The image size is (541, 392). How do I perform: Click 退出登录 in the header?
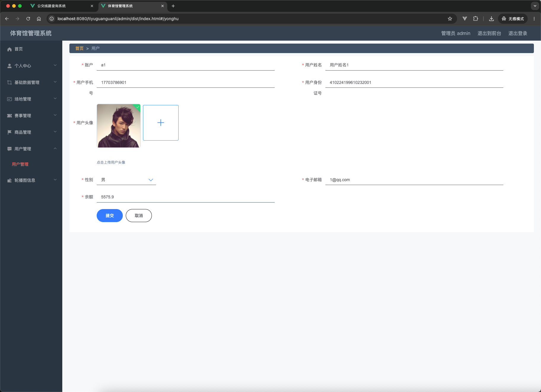point(518,34)
